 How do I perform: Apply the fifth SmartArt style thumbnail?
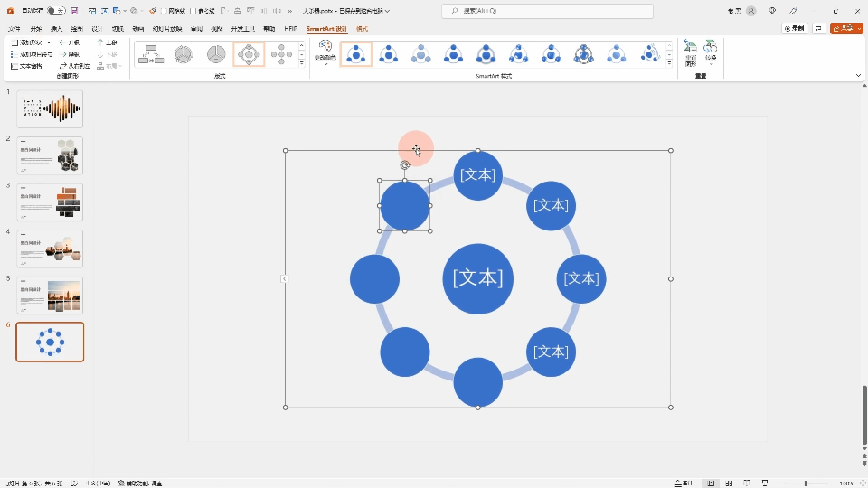pyautogui.click(x=486, y=54)
